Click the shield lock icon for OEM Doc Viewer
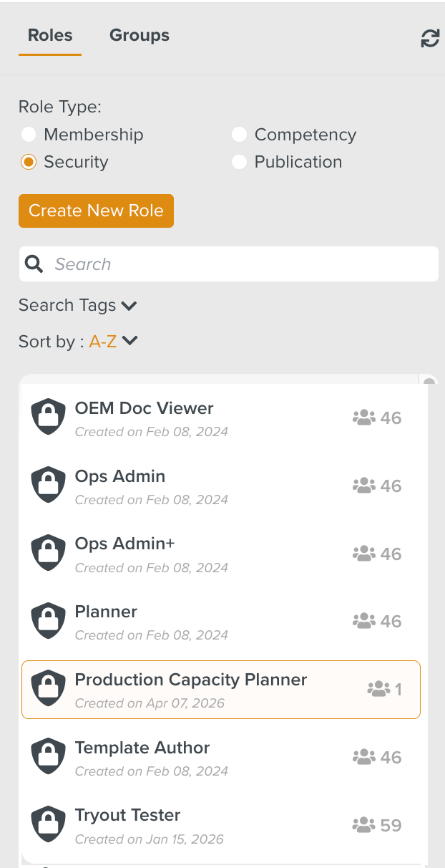 [x=49, y=417]
